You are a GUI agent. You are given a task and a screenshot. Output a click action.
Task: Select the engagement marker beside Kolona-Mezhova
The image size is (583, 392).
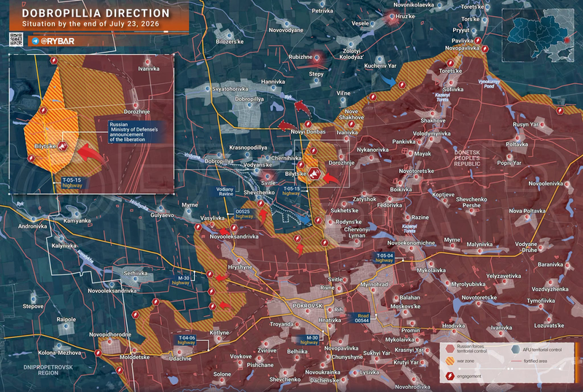[x=98, y=353]
